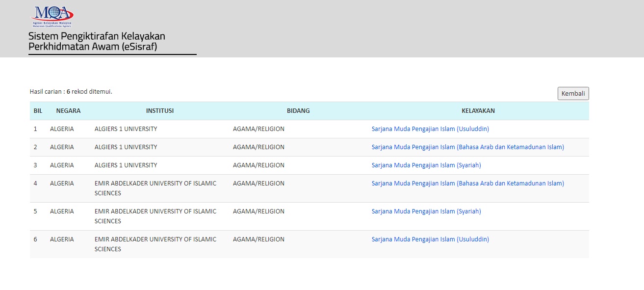
Task: Select the ALGERIA country cell in row 6
Action: (x=62, y=239)
